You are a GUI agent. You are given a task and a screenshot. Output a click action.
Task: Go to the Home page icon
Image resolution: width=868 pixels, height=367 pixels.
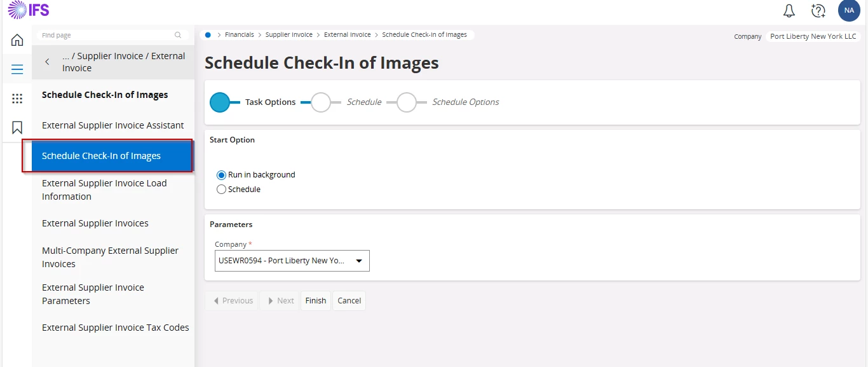(x=17, y=40)
